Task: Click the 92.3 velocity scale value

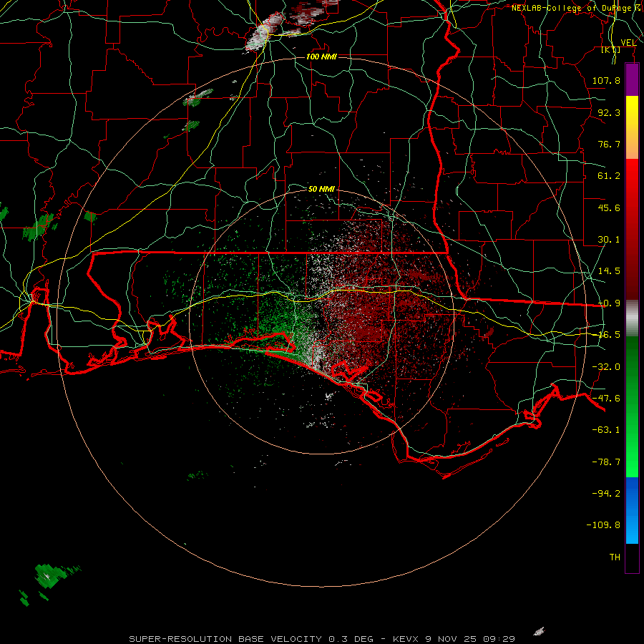Action: pos(609,112)
